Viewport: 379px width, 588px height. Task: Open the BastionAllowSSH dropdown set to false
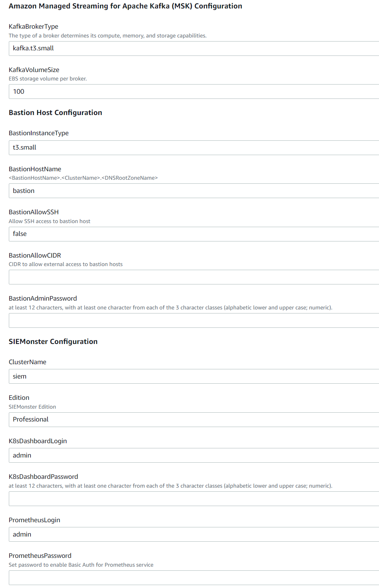(194, 234)
